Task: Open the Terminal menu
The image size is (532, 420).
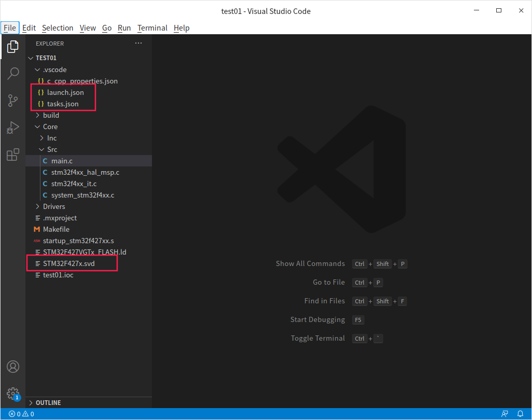Action: click(152, 28)
